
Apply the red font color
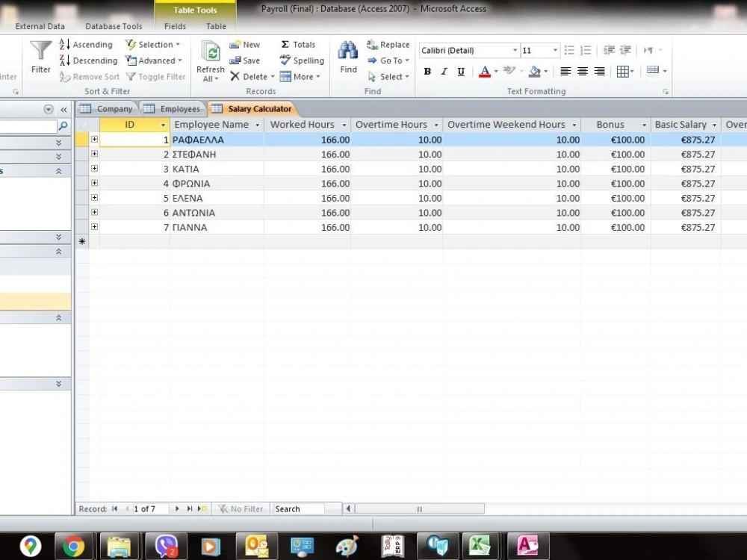(x=485, y=72)
